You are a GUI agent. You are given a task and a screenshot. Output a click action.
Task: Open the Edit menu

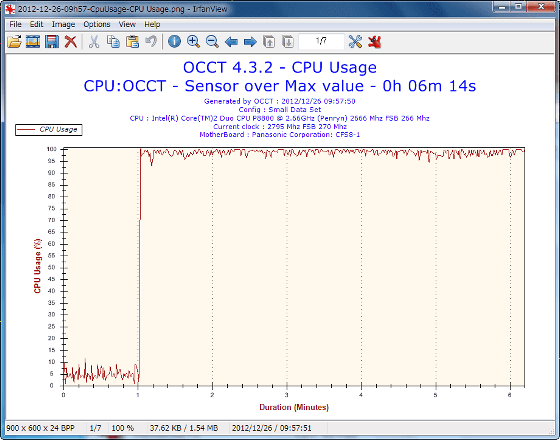click(36, 24)
